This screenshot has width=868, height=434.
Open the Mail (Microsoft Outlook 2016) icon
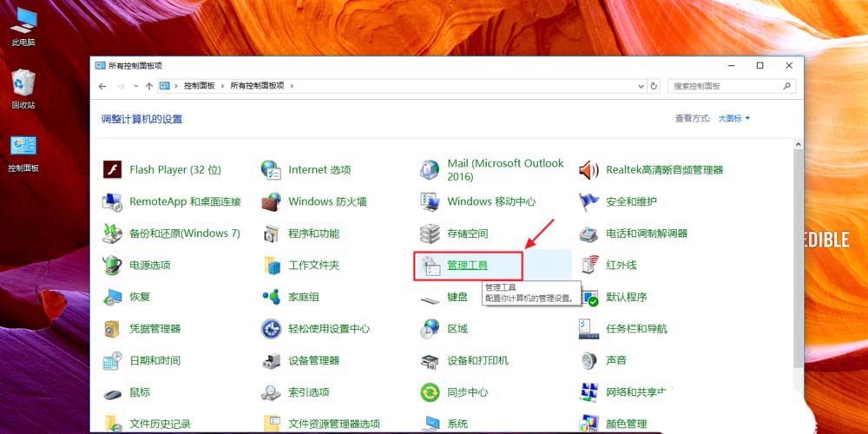[x=430, y=169]
